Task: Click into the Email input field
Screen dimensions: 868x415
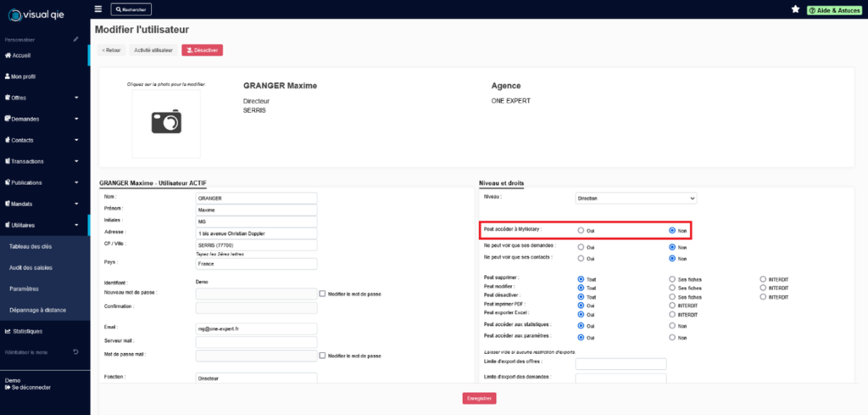Action: click(x=255, y=328)
